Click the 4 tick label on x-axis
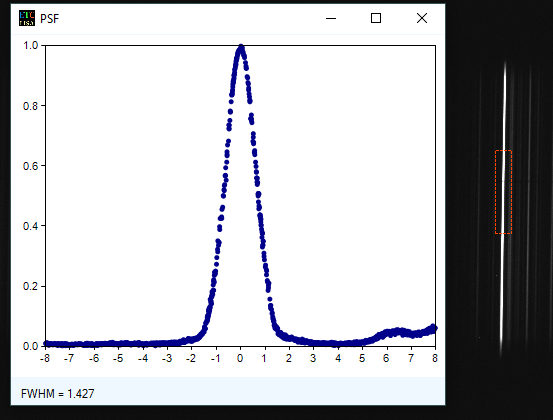Image resolution: width=553 pixels, height=420 pixels. [x=338, y=358]
